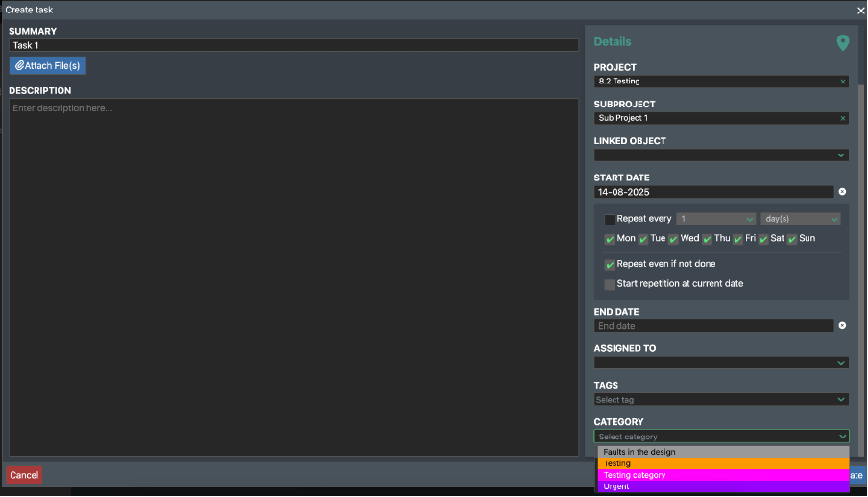Choose the orange Testing category
The image size is (868, 497).
[x=724, y=463]
